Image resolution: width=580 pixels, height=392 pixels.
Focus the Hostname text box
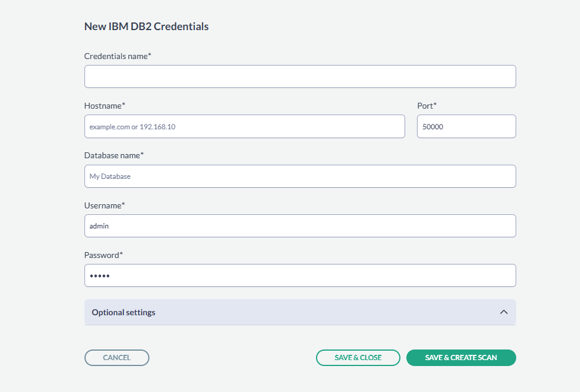[x=245, y=126]
